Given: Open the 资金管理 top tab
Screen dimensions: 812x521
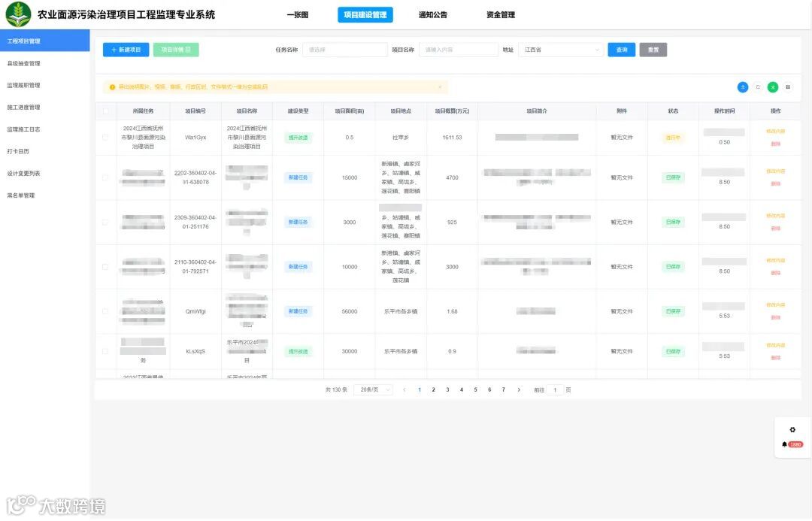Looking at the screenshot, I should (501, 14).
